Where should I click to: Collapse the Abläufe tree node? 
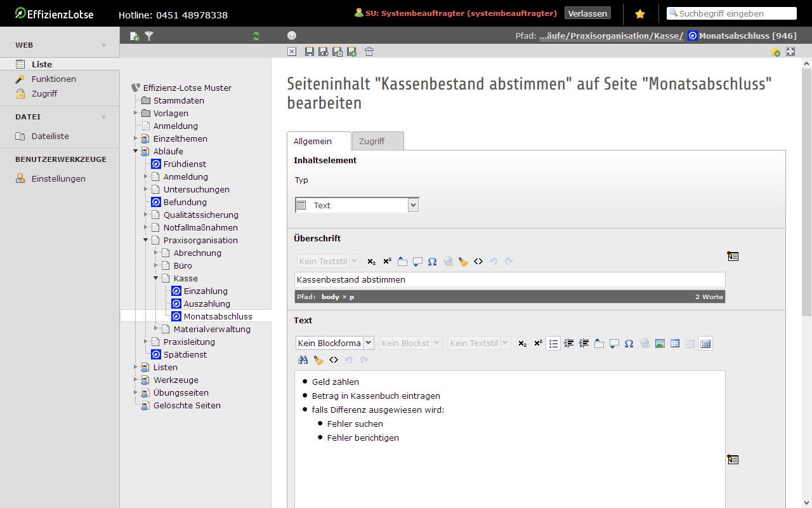point(136,151)
